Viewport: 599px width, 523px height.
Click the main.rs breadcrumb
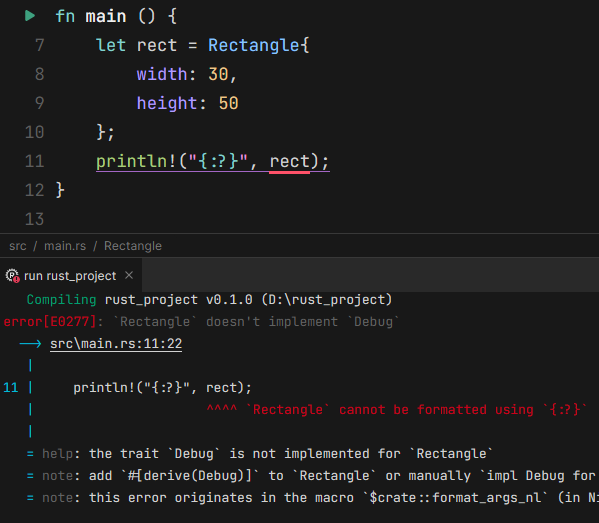point(65,246)
